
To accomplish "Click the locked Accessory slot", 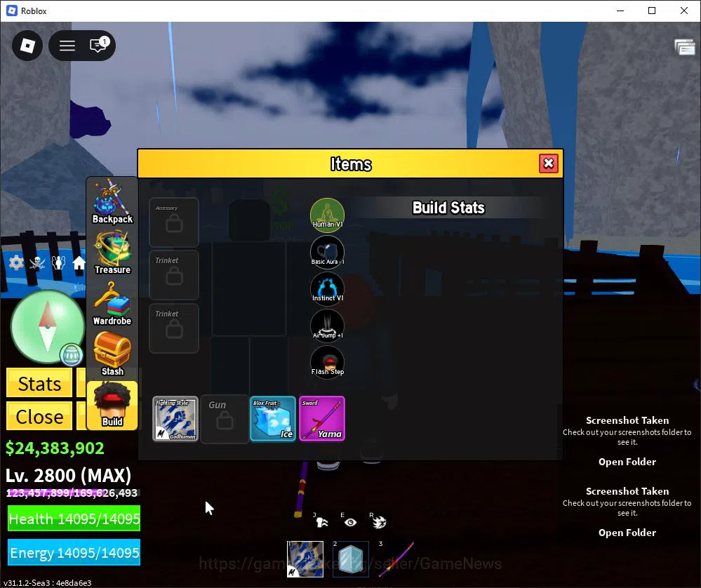I will click(x=174, y=222).
